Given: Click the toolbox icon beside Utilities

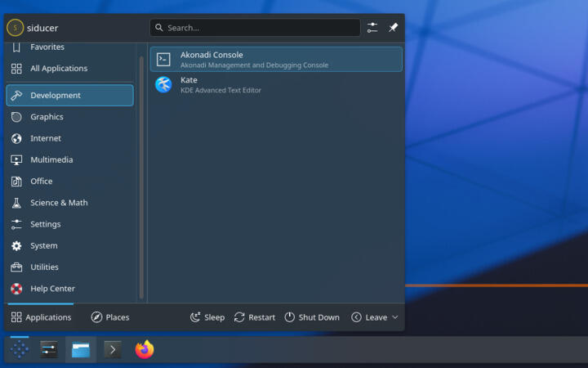Looking at the screenshot, I should (x=16, y=267).
